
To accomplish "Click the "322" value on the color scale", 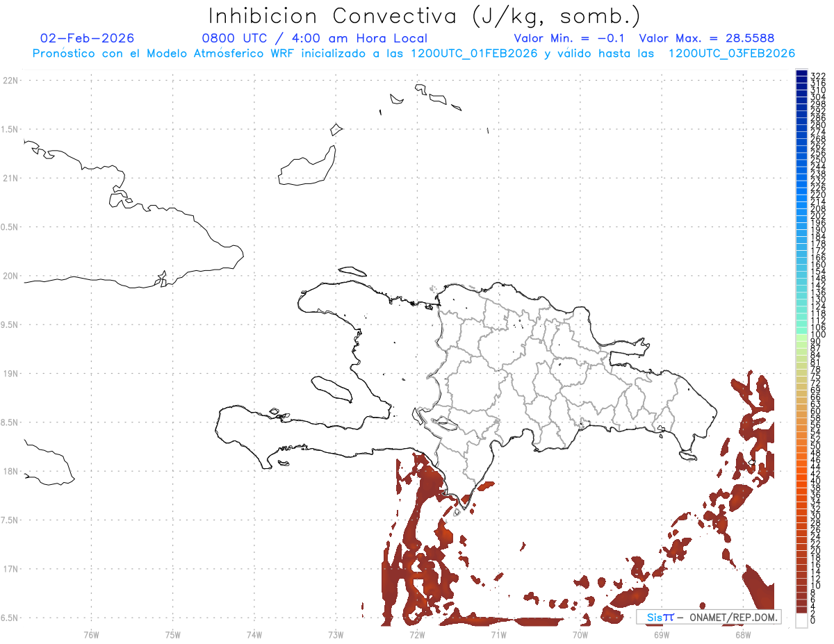I will (x=818, y=76).
